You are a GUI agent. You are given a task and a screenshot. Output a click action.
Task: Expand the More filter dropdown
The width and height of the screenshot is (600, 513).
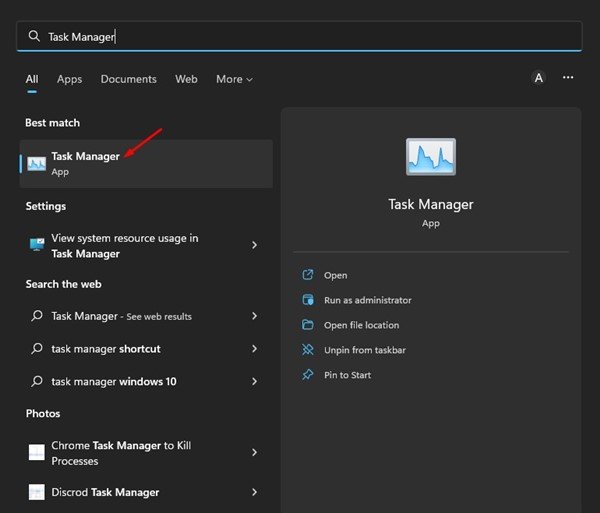click(x=234, y=79)
